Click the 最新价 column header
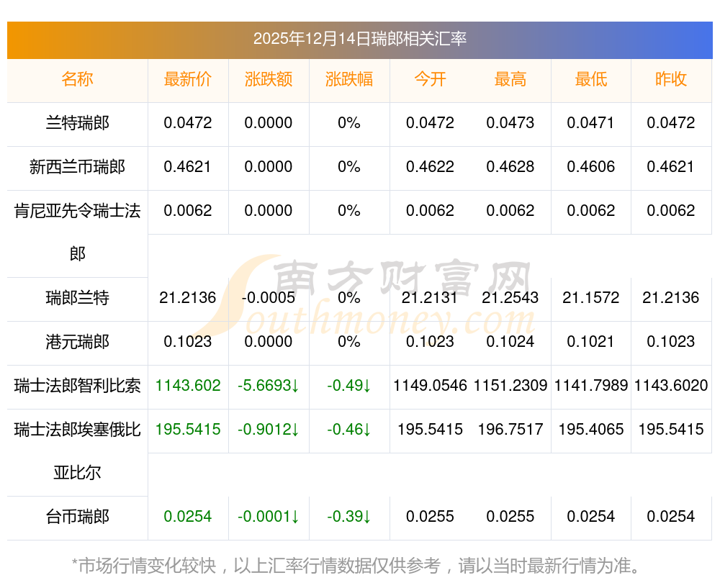720x588 pixels. point(188,80)
